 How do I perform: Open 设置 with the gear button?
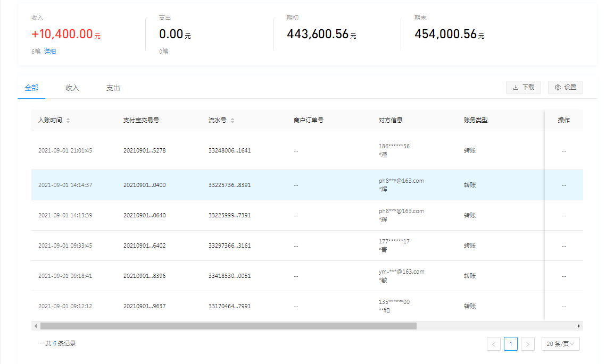(565, 88)
